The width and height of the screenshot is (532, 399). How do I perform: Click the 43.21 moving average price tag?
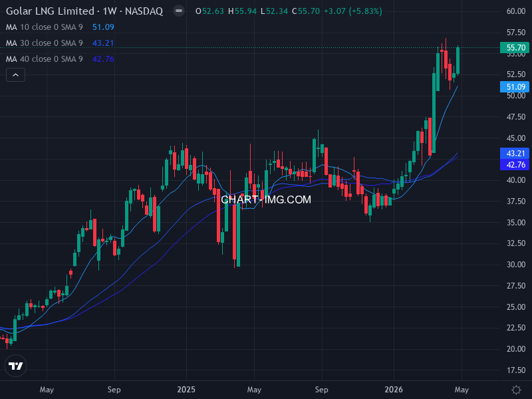(515, 154)
